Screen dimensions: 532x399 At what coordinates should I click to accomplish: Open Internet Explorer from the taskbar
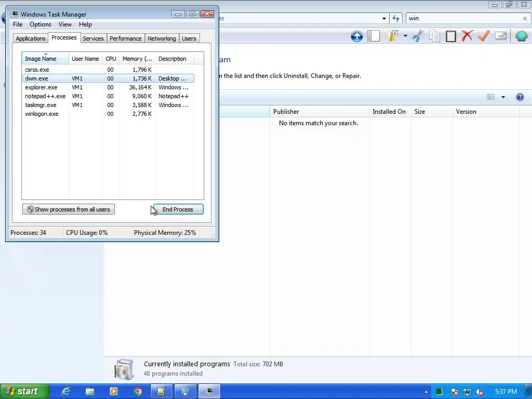65,391
